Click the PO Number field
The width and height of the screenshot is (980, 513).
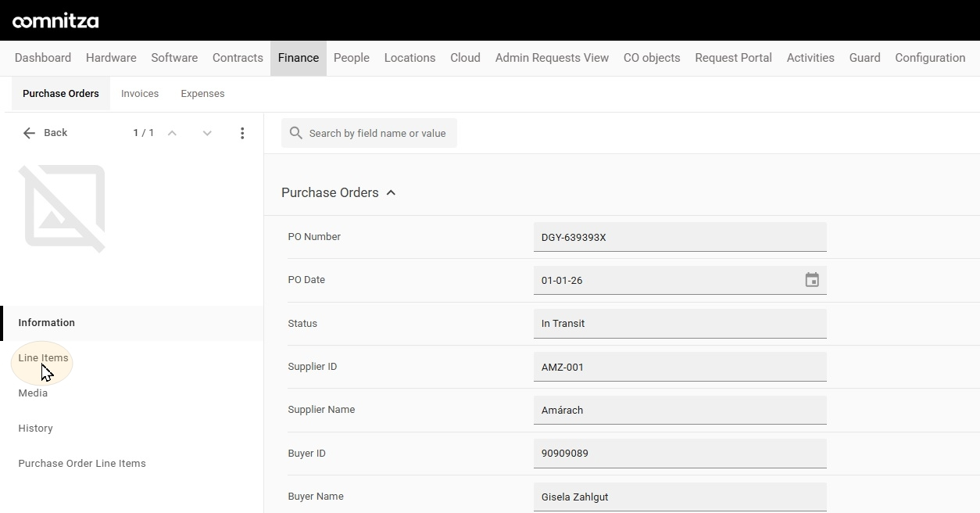click(680, 237)
